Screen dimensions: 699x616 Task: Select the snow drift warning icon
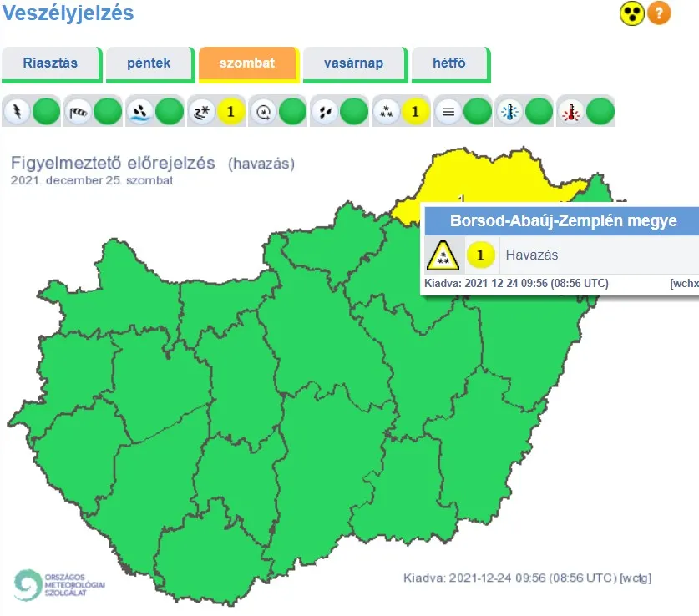coord(202,111)
